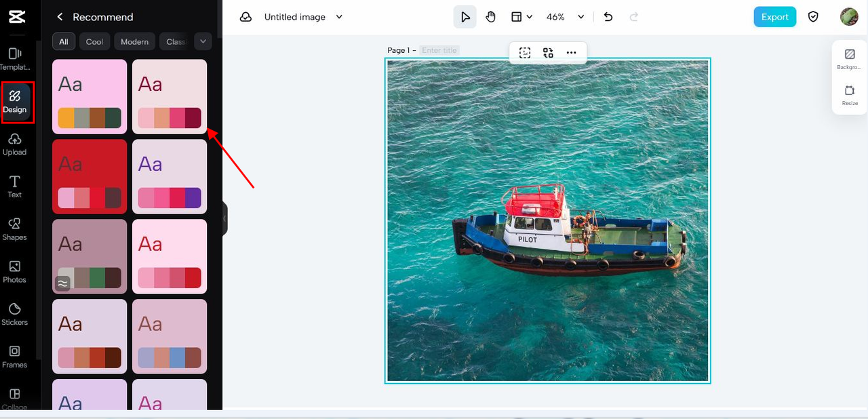Image resolution: width=868 pixels, height=419 pixels.
Task: Open the 46% zoom level dropdown
Action: tap(566, 17)
